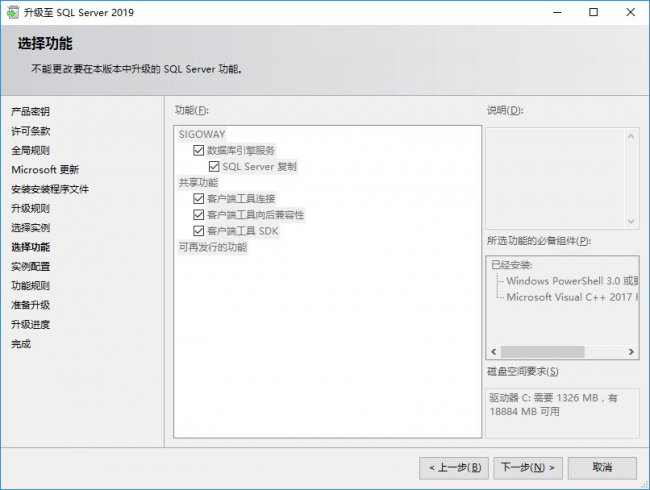Click the 上一步(B) back button
Image resolution: width=650 pixels, height=490 pixels.
click(454, 468)
